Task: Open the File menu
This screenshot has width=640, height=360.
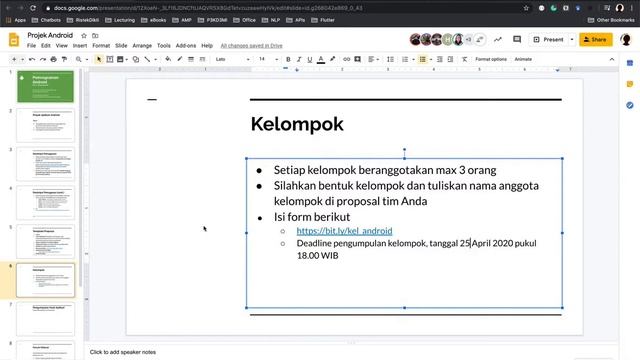Action: pyautogui.click(x=31, y=46)
